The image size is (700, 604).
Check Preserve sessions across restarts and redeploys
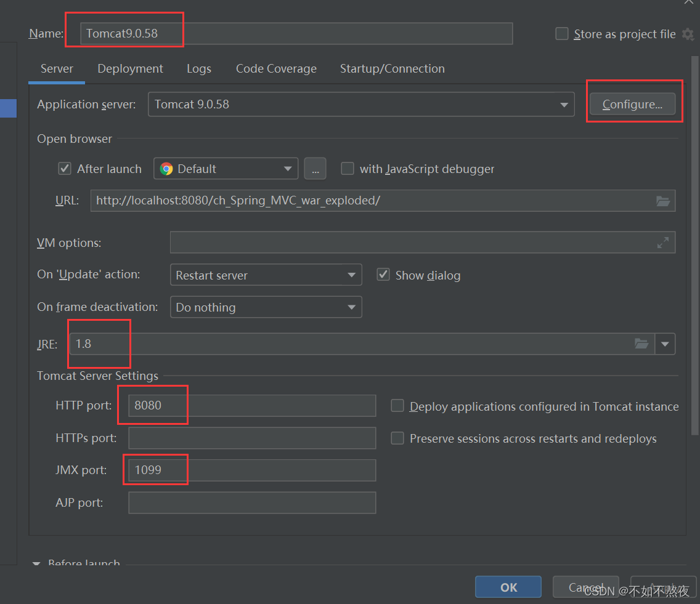[397, 438]
